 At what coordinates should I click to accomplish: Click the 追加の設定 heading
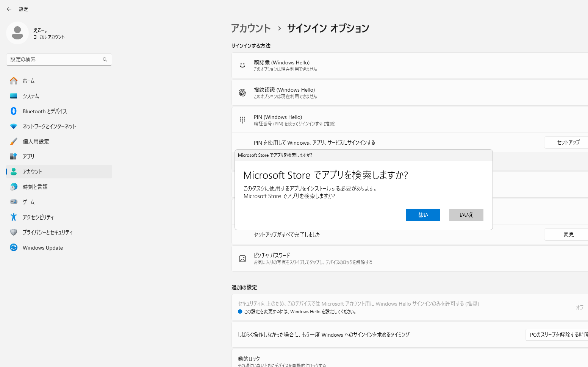[244, 287]
